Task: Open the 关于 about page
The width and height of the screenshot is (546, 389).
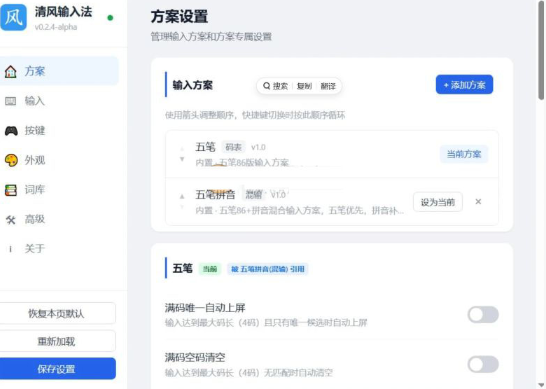Action: 59,249
